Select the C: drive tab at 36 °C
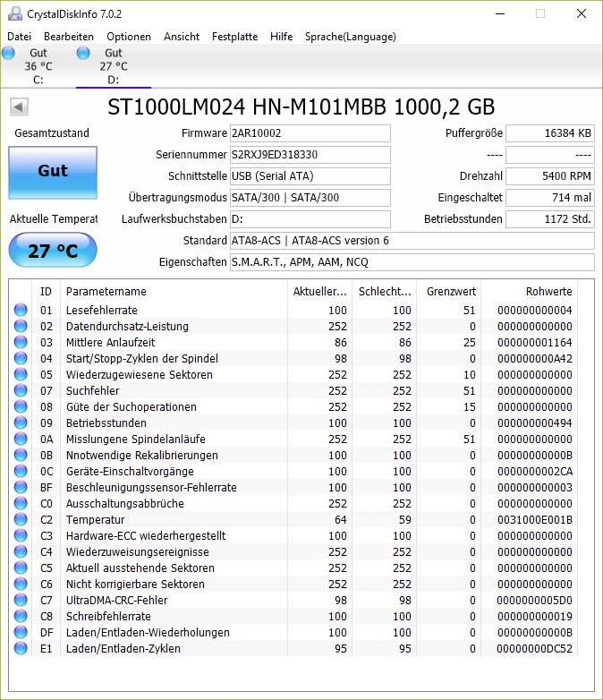Image resolution: width=603 pixels, height=700 pixels. [38, 66]
